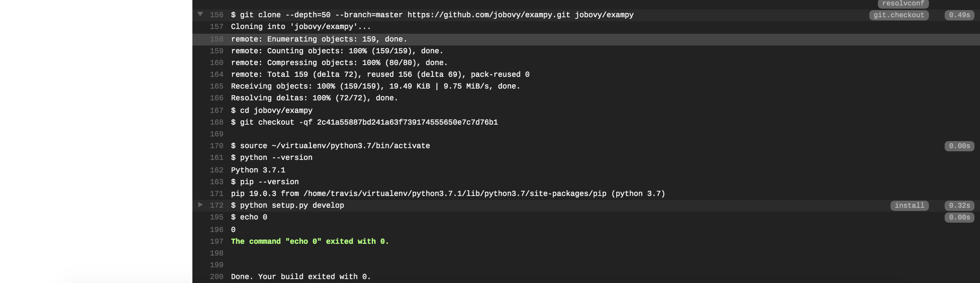The height and width of the screenshot is (283, 980).
Task: Click line number 156
Action: tap(216, 15)
